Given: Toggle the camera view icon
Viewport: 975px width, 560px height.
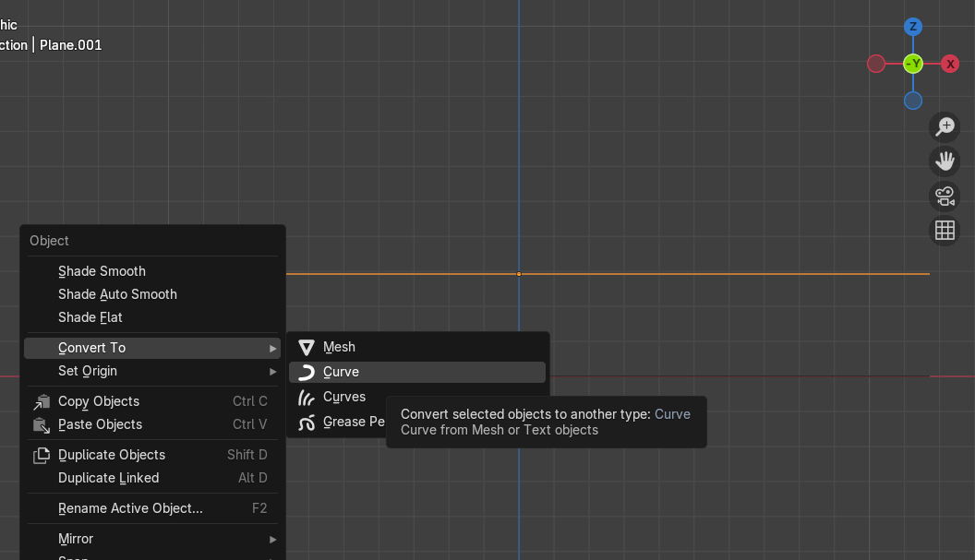Looking at the screenshot, I should coord(945,196).
